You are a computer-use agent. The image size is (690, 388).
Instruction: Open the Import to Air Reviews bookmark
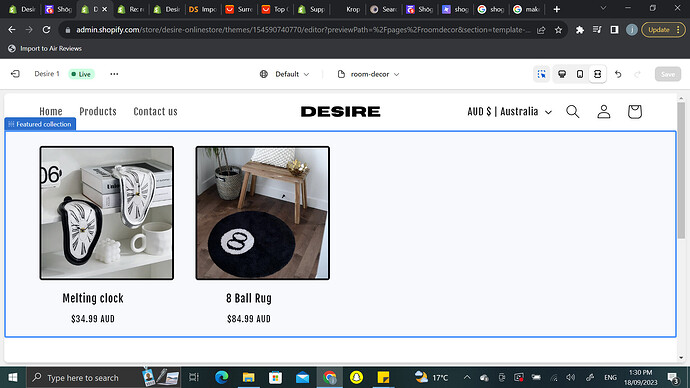click(45, 48)
